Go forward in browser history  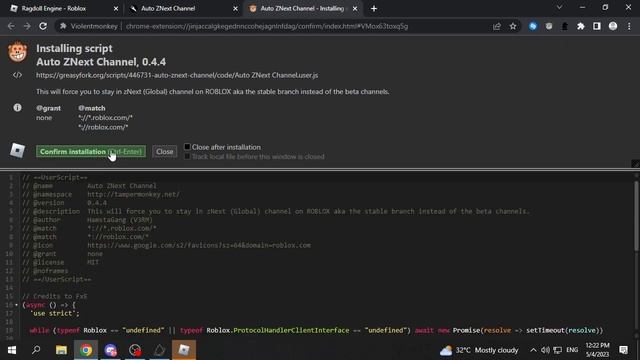[x=27, y=26]
